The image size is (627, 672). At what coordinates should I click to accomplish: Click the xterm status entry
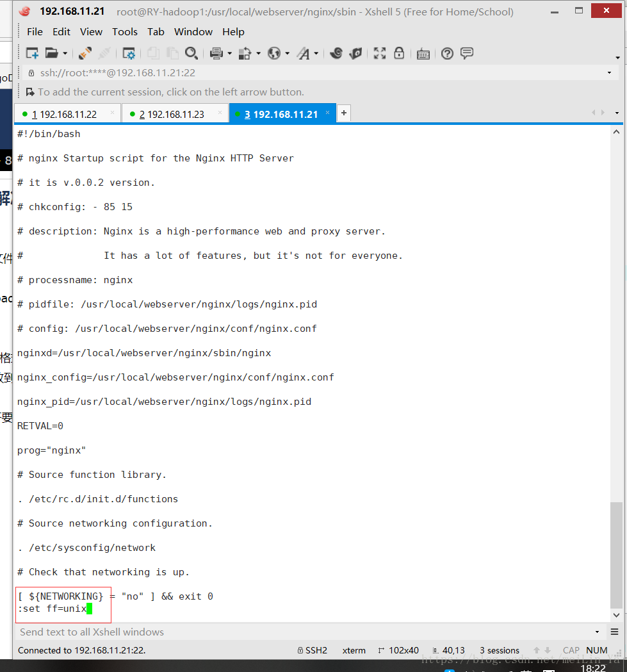point(354,651)
